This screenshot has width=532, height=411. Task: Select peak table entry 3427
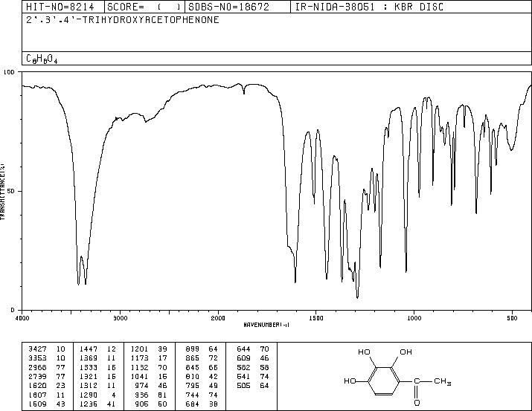pyautogui.click(x=37, y=349)
